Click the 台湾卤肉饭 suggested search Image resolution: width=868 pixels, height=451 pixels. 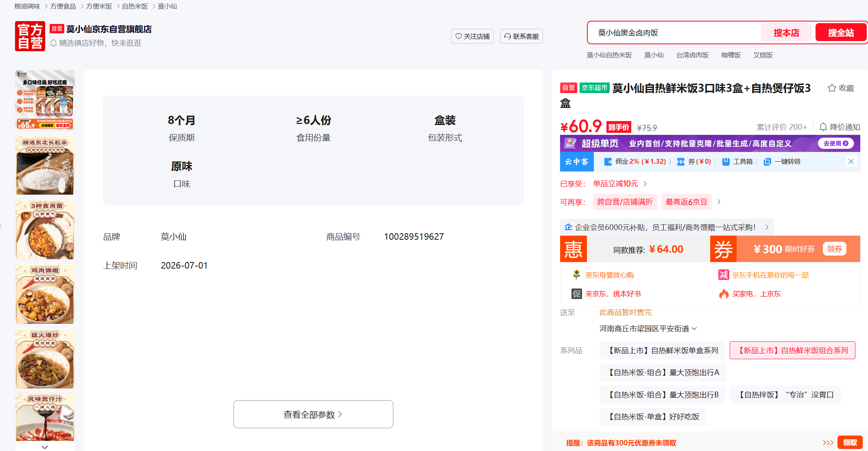pos(692,55)
